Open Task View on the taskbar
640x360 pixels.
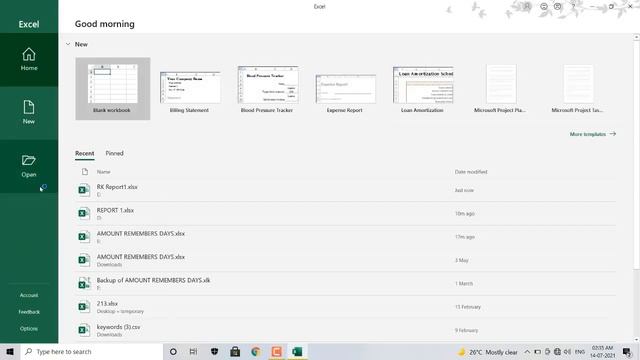point(193,351)
